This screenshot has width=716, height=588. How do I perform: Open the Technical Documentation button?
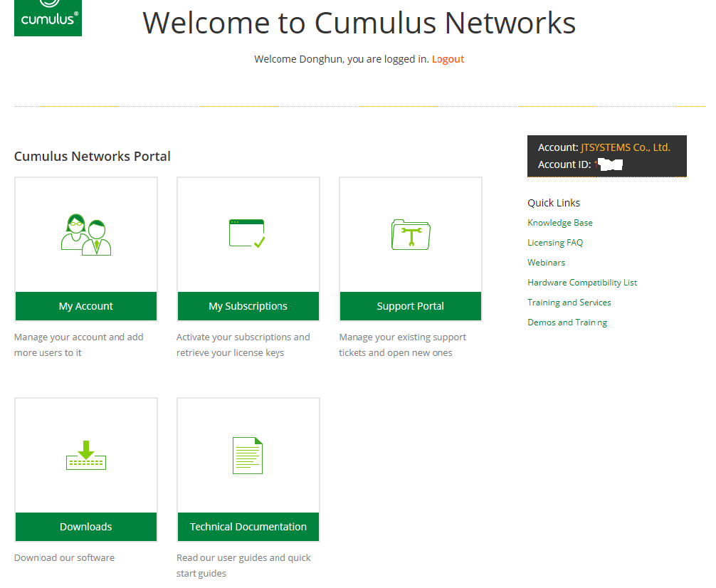click(248, 527)
